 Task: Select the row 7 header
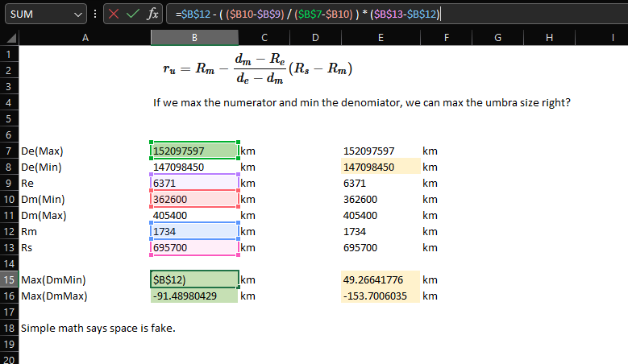pos(9,151)
